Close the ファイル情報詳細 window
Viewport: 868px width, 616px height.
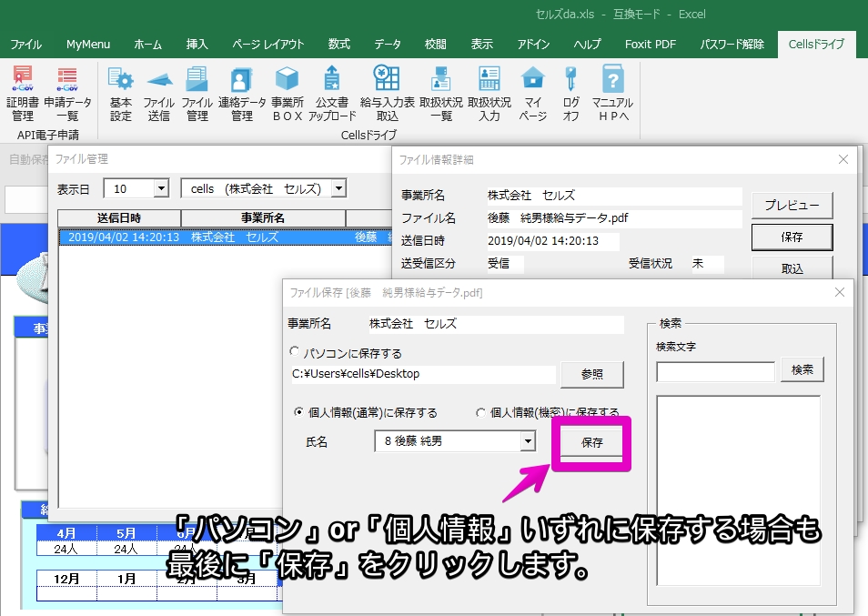(843, 159)
